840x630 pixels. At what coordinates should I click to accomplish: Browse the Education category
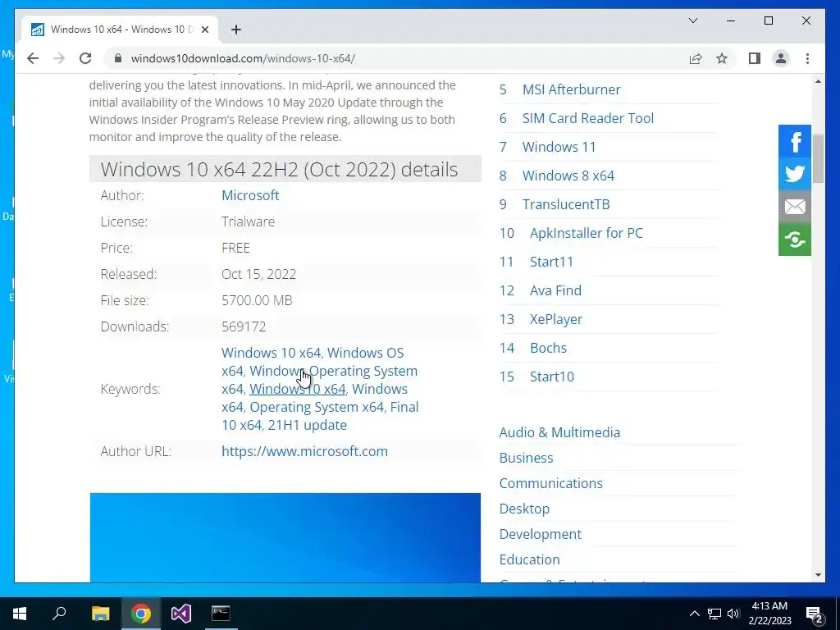(529, 559)
